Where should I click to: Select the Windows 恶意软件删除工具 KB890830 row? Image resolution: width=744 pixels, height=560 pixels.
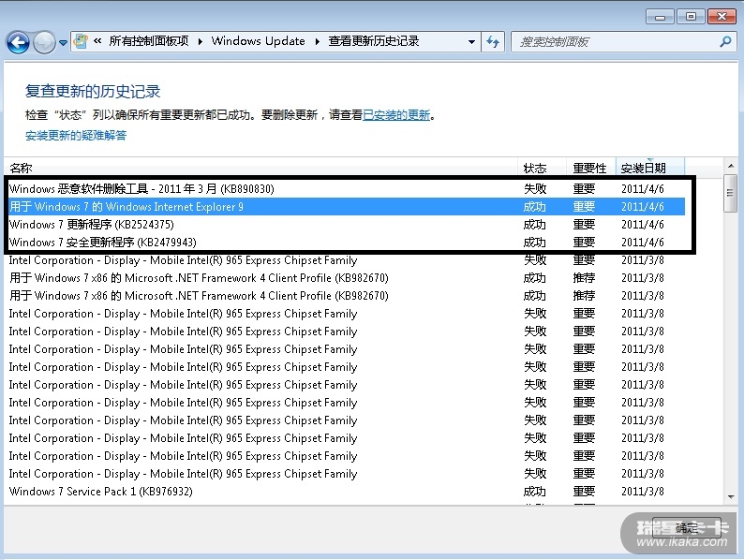347,189
